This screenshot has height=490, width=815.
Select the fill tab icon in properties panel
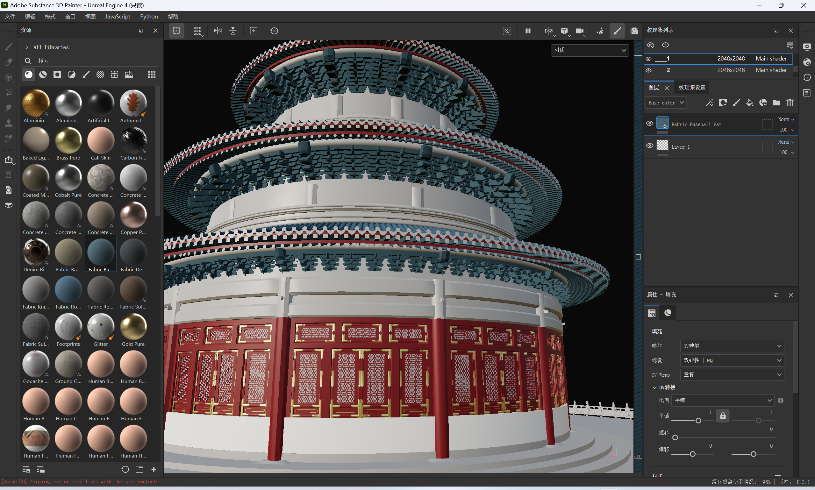coord(652,313)
